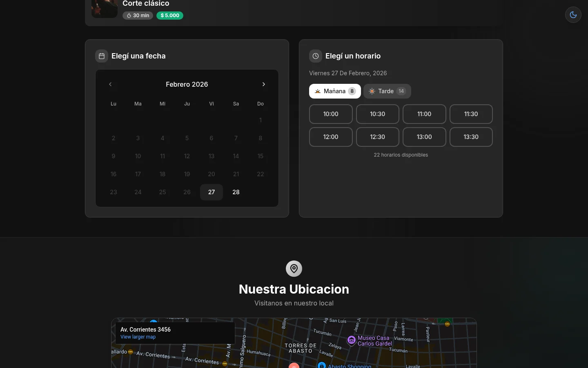Click the calendar icon beside 'Elegí una fecha'
The width and height of the screenshot is (588, 368).
point(102,56)
